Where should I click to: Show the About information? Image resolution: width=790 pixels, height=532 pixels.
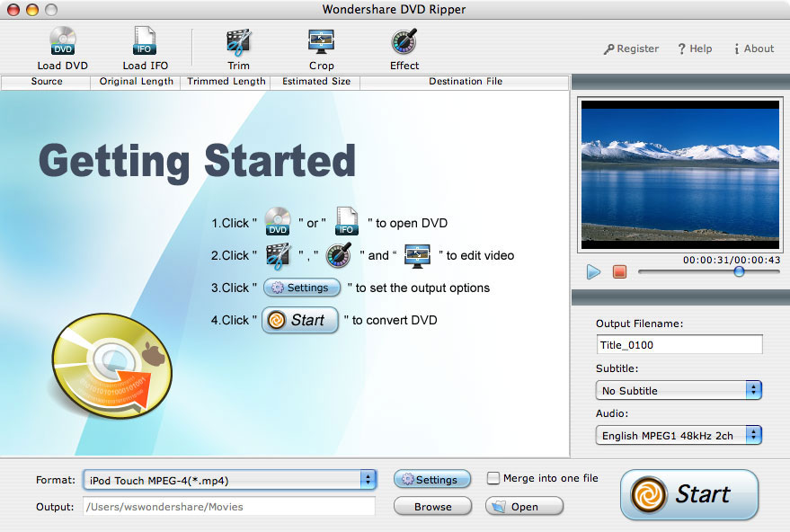pyautogui.click(x=754, y=49)
